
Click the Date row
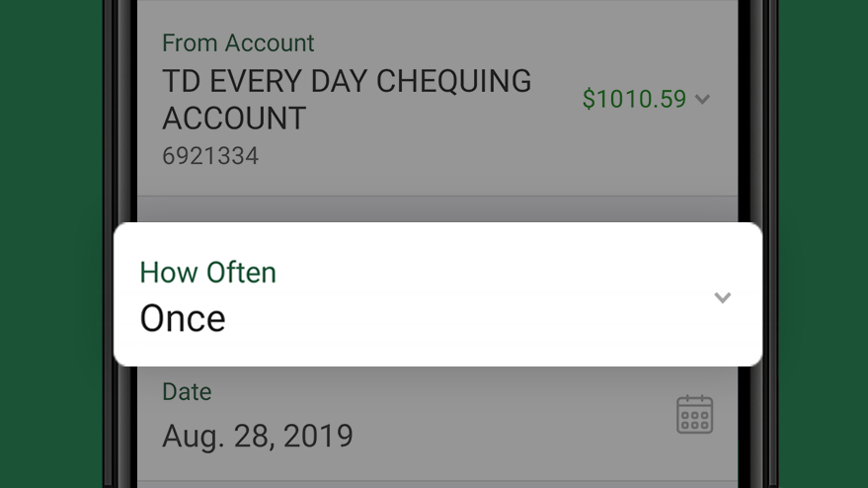437,423
